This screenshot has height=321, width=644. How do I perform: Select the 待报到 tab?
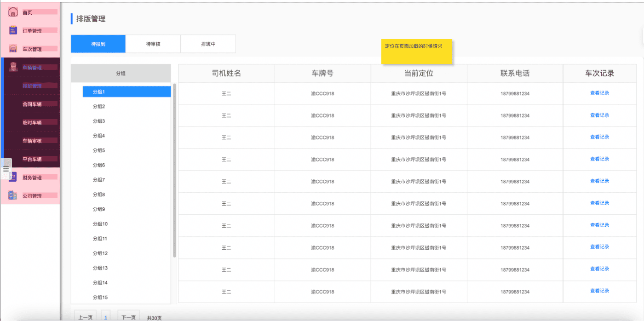point(98,44)
